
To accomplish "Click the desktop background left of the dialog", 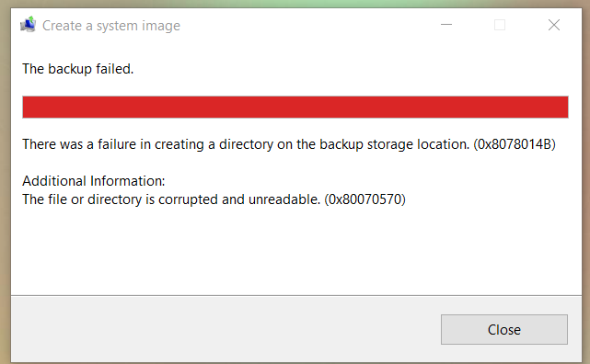I will click(x=5, y=188).
